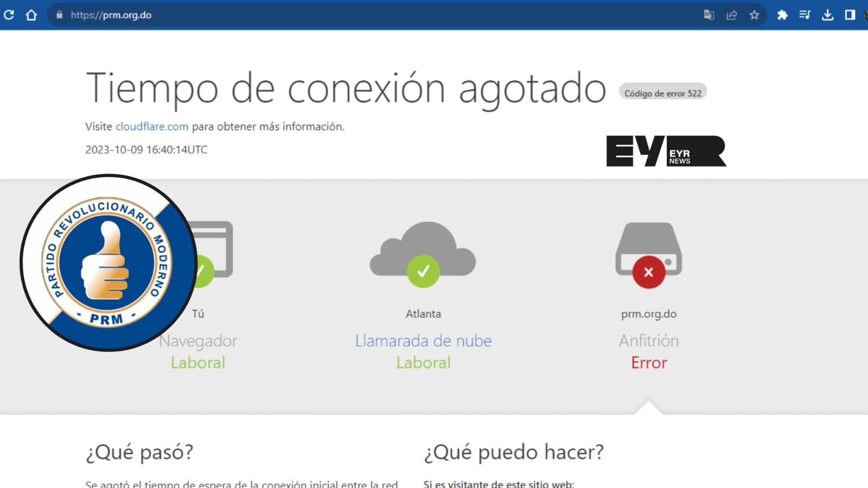Image resolution: width=868 pixels, height=488 pixels.
Task: Toggle the side panel icon
Action: pos(850,15)
